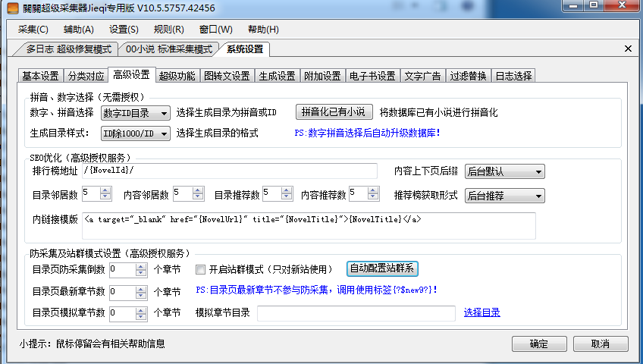This screenshot has height=364, width=643.
Task: Maximize the application window
Action: pyautogui.click(x=594, y=5)
